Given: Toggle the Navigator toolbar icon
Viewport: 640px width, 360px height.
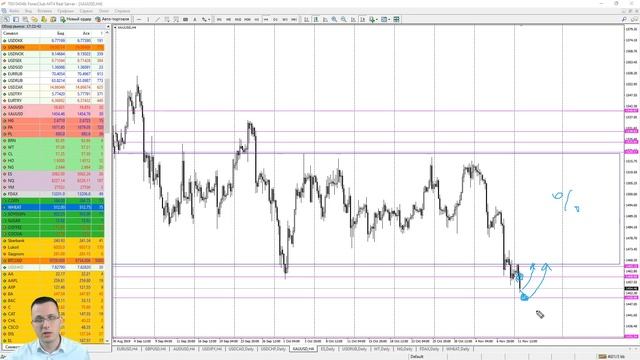Looking at the screenshot, I should (x=44, y=19).
